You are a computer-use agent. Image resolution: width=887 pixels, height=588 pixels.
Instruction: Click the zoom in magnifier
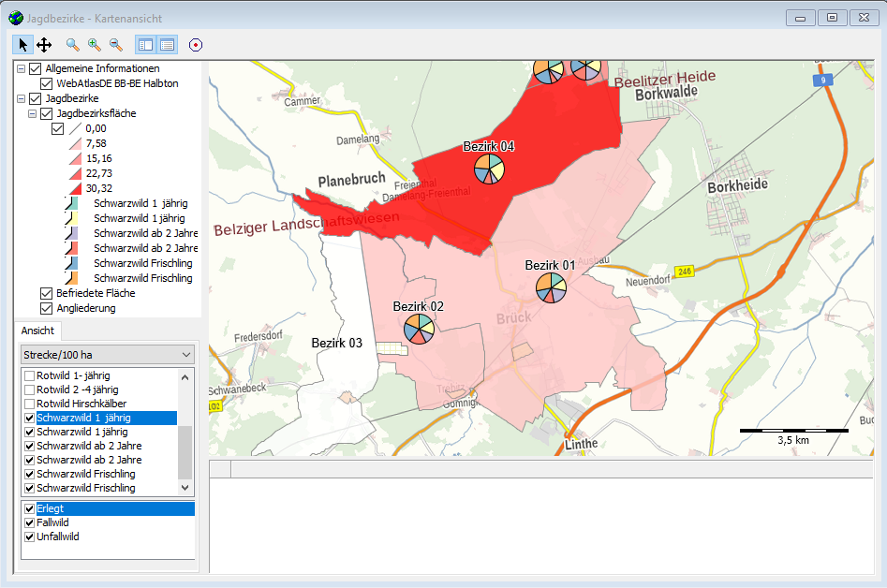95,44
